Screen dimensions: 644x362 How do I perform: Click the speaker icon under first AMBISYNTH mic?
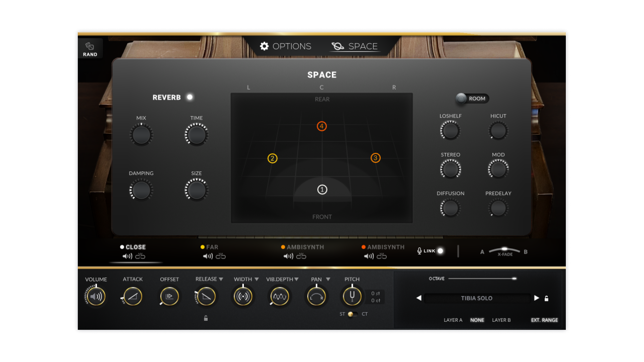[x=288, y=256]
